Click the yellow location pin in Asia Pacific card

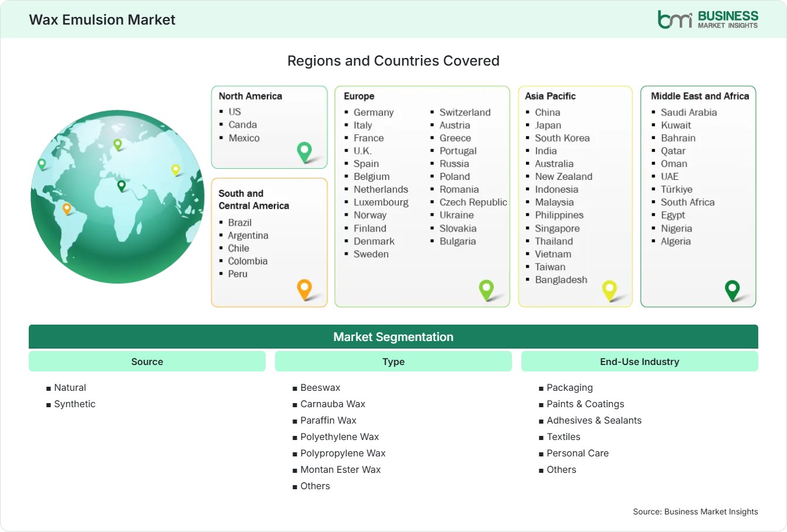[x=609, y=291]
